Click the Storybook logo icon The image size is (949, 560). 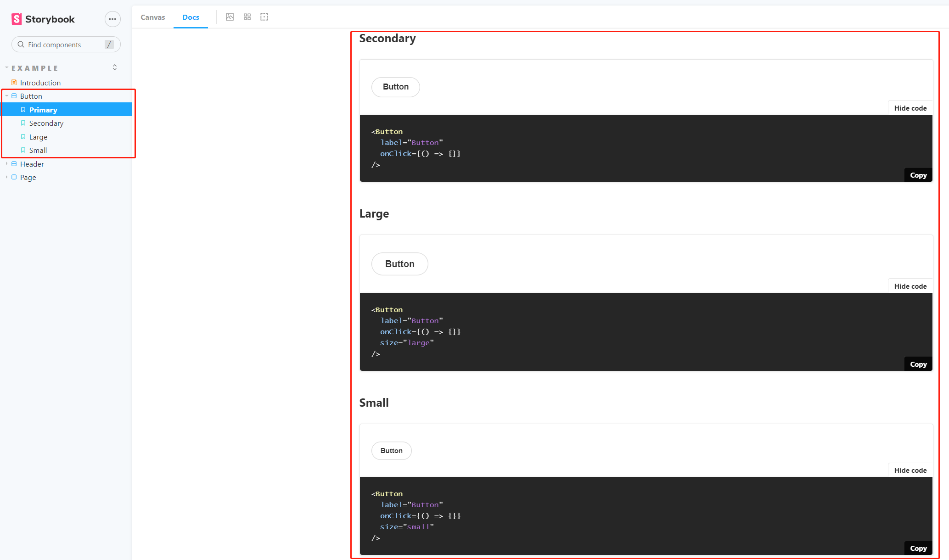click(x=17, y=19)
